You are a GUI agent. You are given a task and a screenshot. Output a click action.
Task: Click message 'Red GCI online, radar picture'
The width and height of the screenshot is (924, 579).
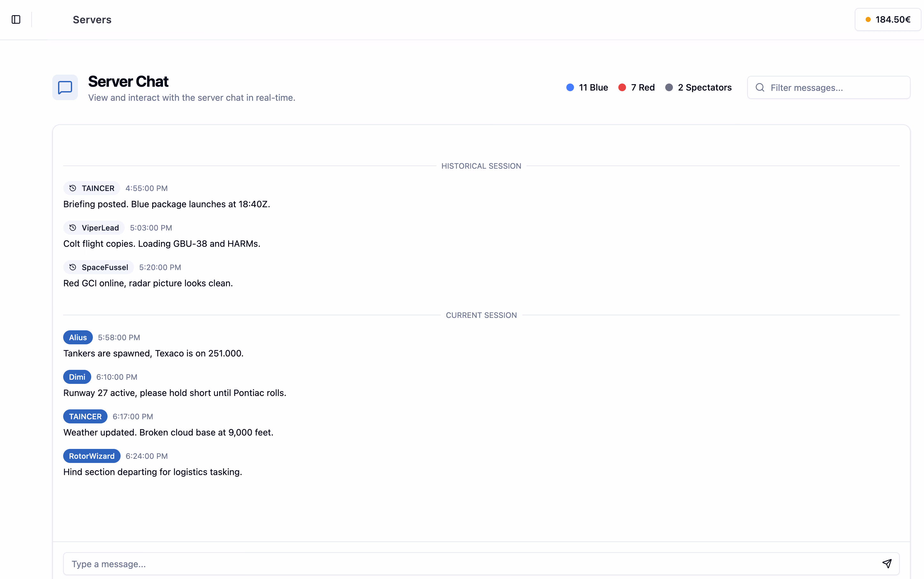pos(148,283)
